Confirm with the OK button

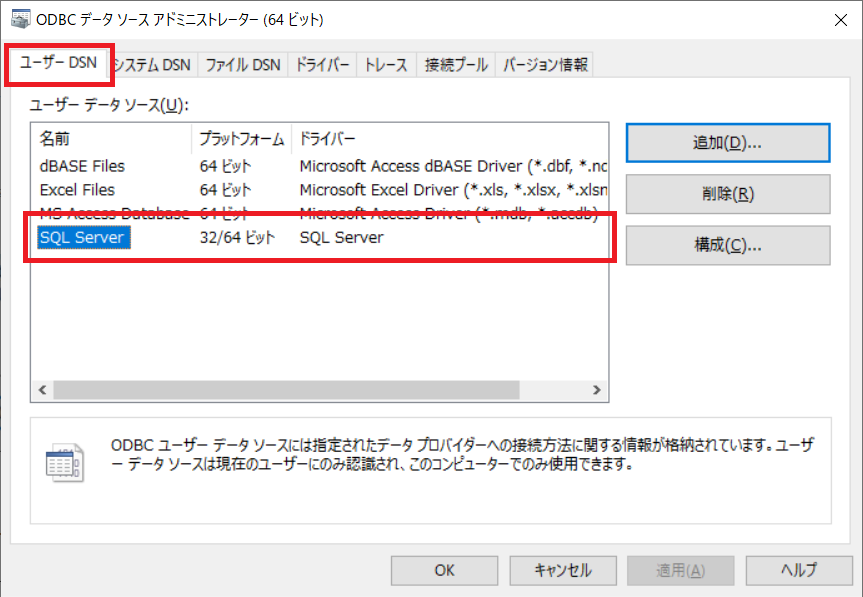pos(445,571)
